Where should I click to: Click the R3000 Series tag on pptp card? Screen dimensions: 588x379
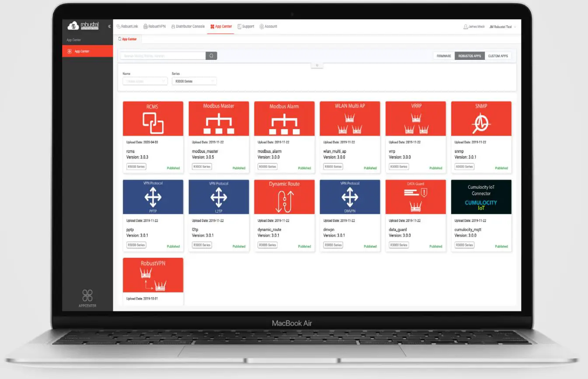pos(136,245)
